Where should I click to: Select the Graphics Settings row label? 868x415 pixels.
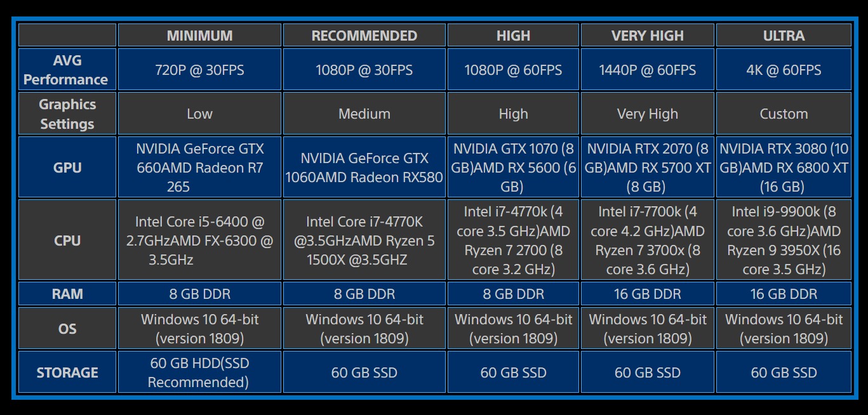tap(67, 114)
